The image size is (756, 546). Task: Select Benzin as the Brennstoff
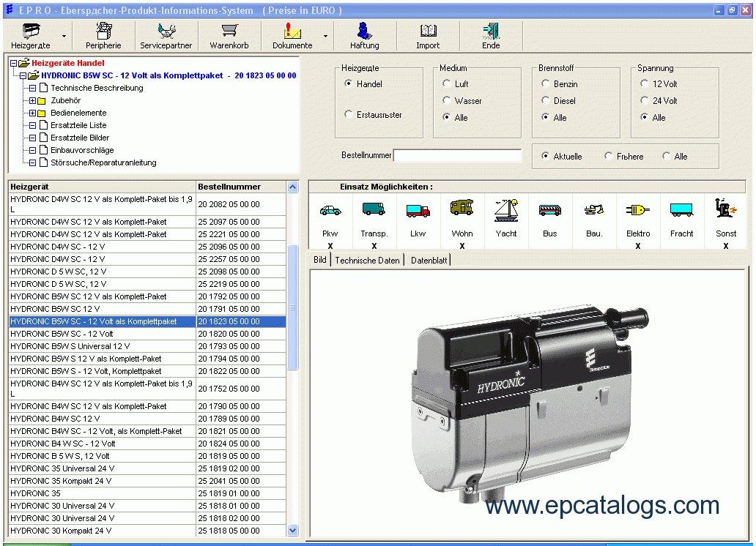pos(545,83)
